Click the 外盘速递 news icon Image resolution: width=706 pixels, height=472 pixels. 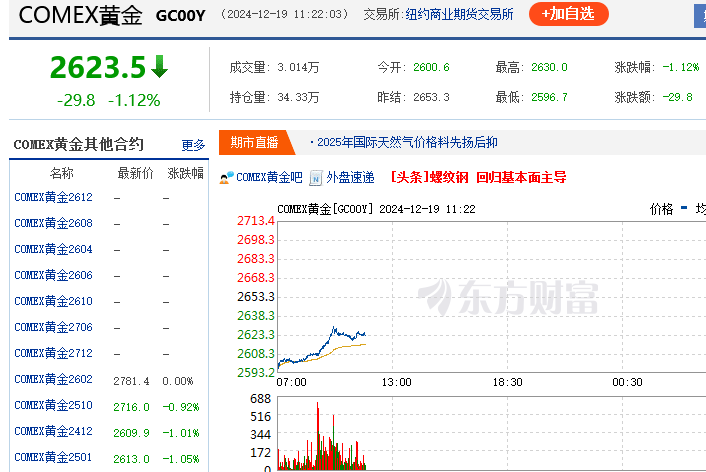point(316,178)
